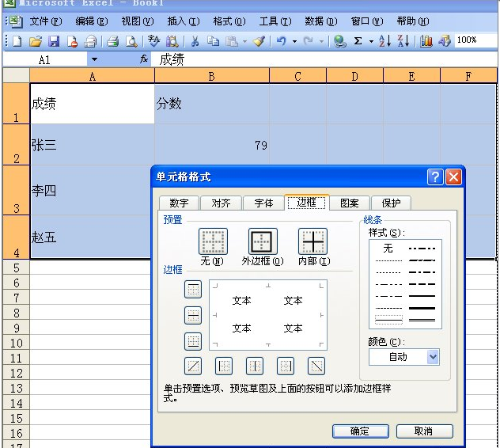Click the 无 (None) border preset icon
Image resolution: width=500 pixels, height=448 pixels.
(213, 241)
